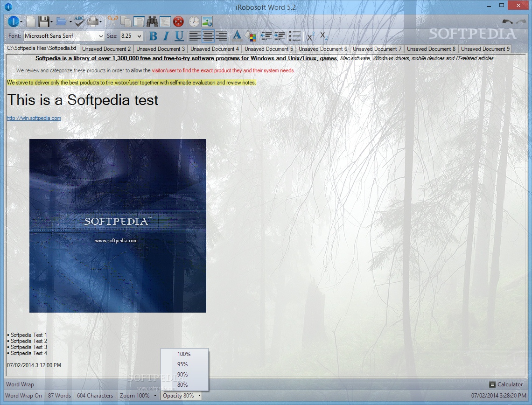The height and width of the screenshot is (405, 532).
Task: Paste from clipboard
Action: point(139,22)
